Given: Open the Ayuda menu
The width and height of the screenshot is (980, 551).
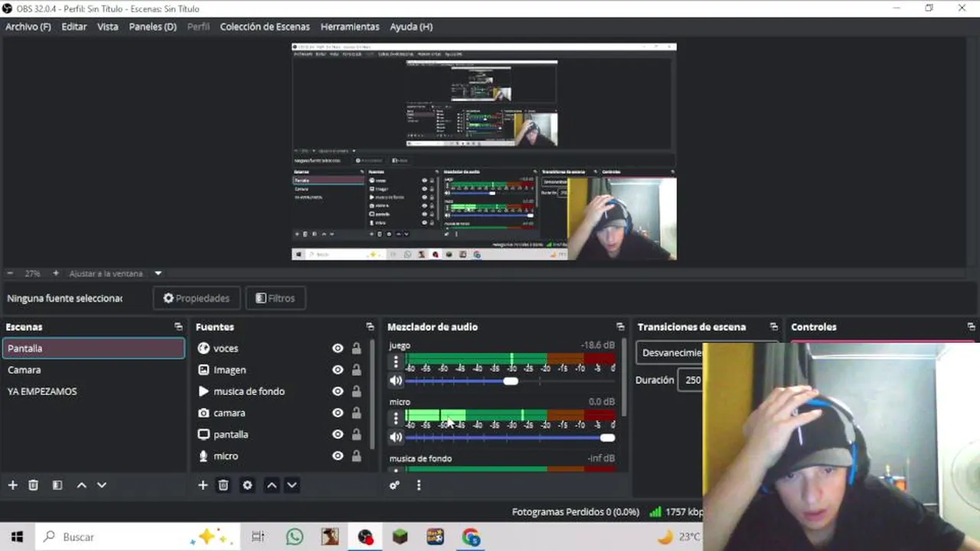Looking at the screenshot, I should tap(411, 27).
